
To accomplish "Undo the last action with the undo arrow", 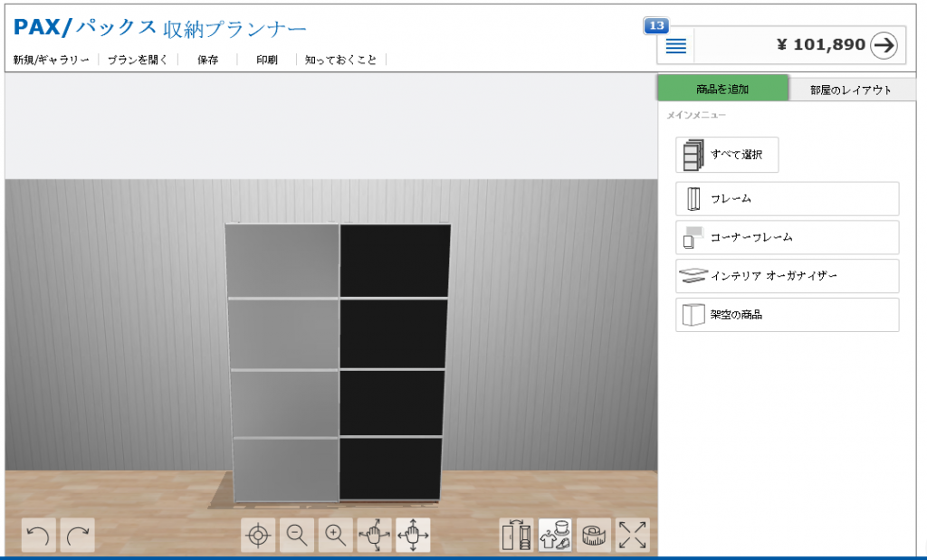I will 39,536.
